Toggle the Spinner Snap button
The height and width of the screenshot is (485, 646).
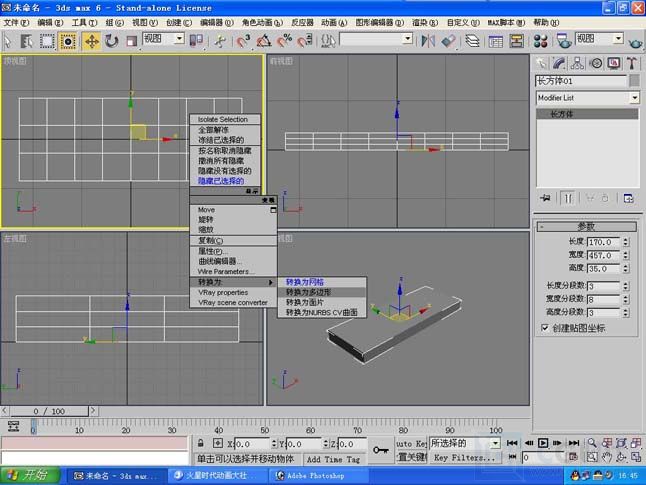click(x=304, y=41)
